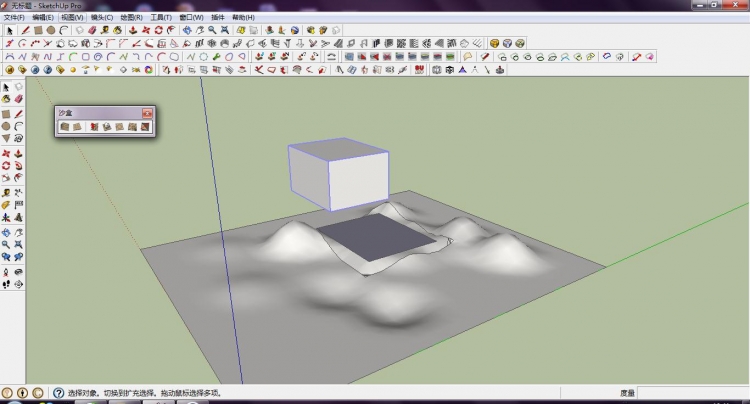
Task: Open the 编辑(E) menu
Action: click(x=43, y=17)
